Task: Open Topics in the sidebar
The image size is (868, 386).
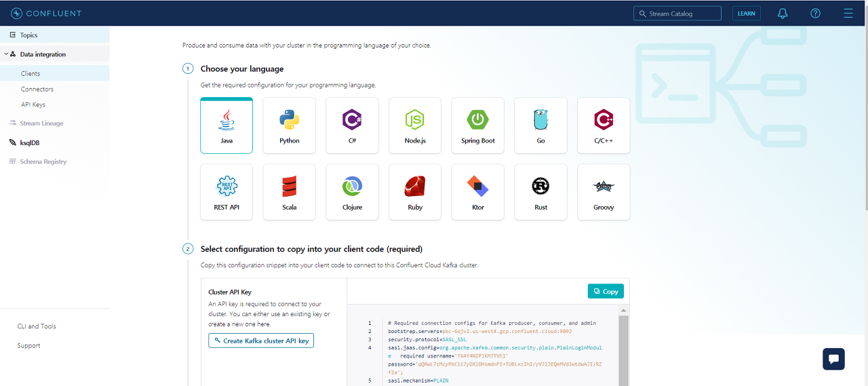Action: [54, 35]
